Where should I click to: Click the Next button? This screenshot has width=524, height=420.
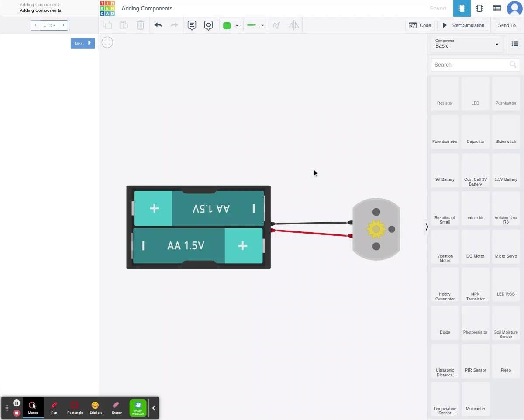pos(83,43)
